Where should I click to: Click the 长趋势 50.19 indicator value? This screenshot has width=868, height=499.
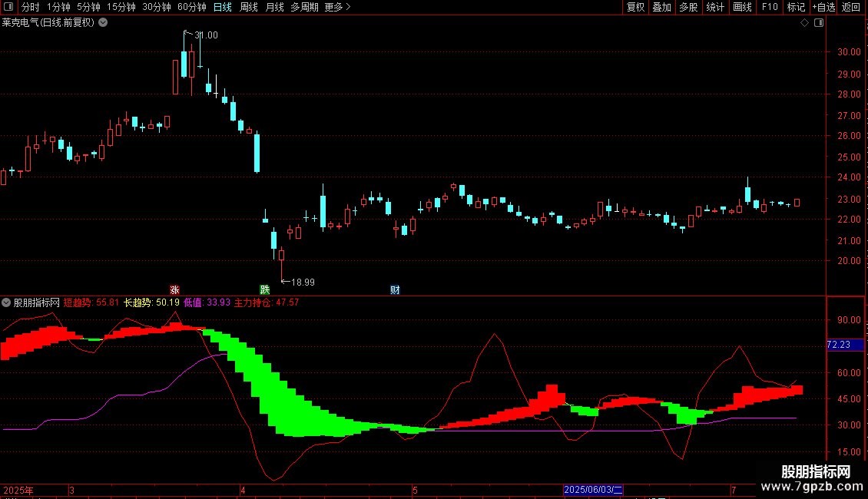coord(151,302)
